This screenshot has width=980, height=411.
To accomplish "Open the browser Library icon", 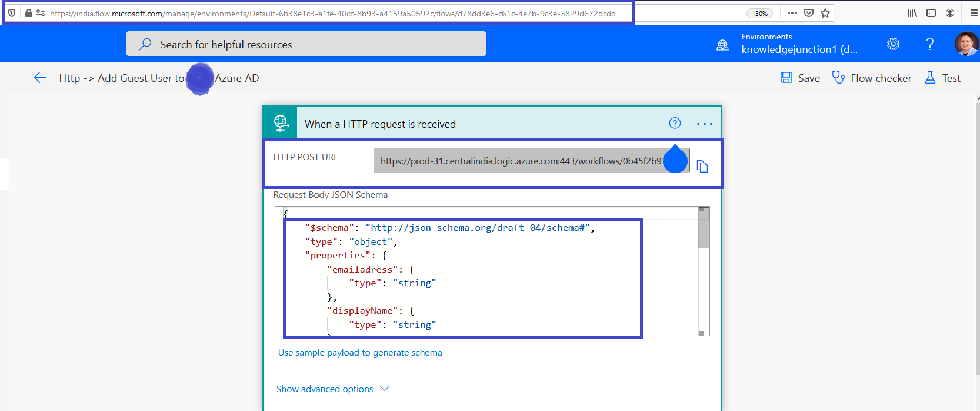I will [912, 13].
